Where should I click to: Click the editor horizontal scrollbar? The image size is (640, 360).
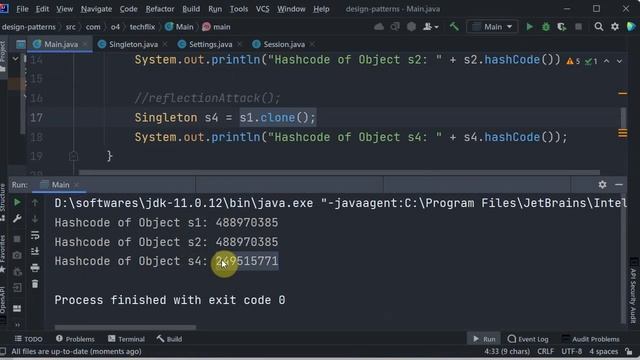click(339, 173)
